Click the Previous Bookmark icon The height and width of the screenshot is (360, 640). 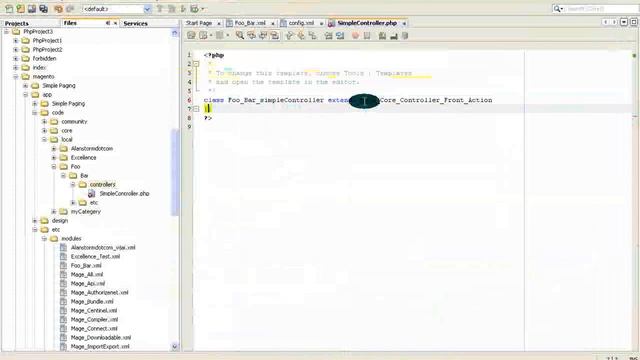tap(289, 36)
